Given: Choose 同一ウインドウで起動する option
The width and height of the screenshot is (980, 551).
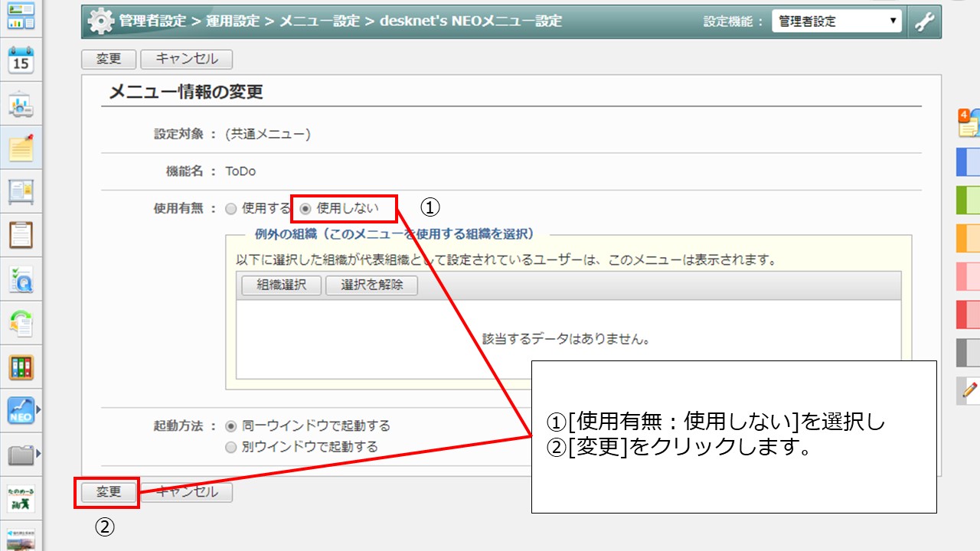Looking at the screenshot, I should coord(231,426).
